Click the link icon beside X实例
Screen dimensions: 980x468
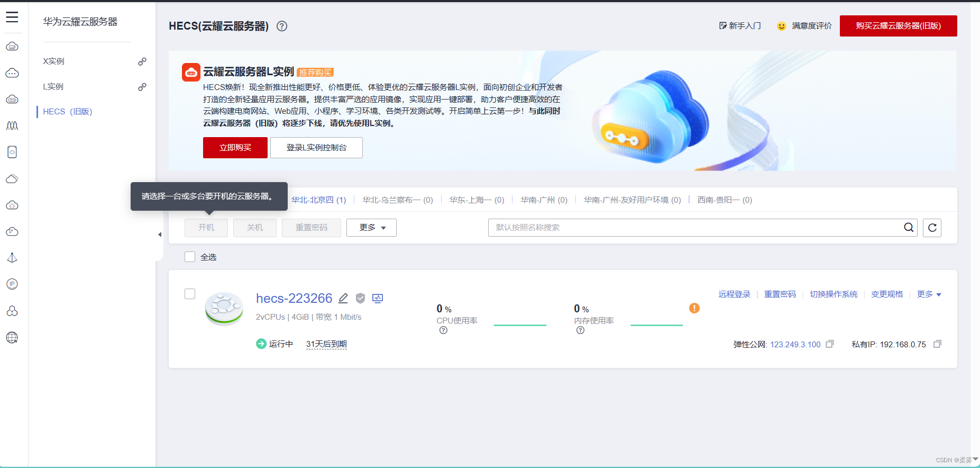point(142,61)
